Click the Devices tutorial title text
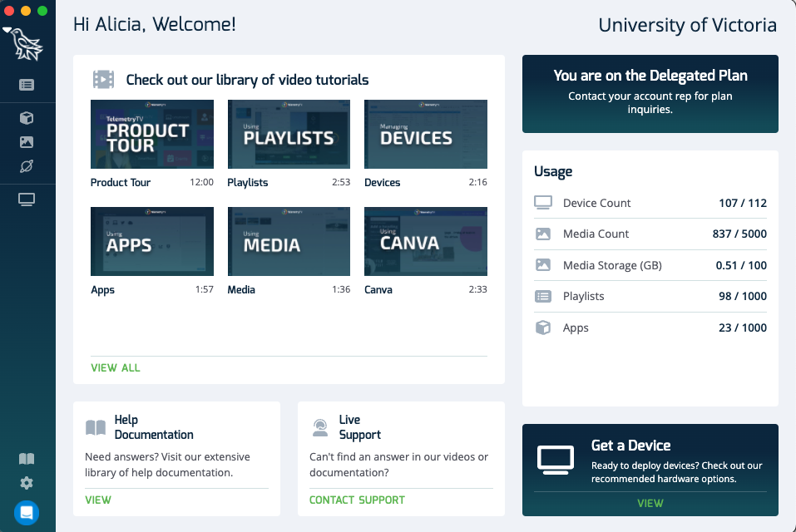Screen dimensions: 796x532 click(x=383, y=183)
